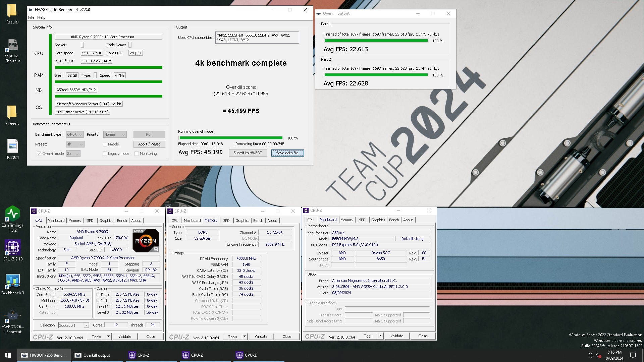Launch HWBOTx265 shortcut desktop icon

point(12,322)
